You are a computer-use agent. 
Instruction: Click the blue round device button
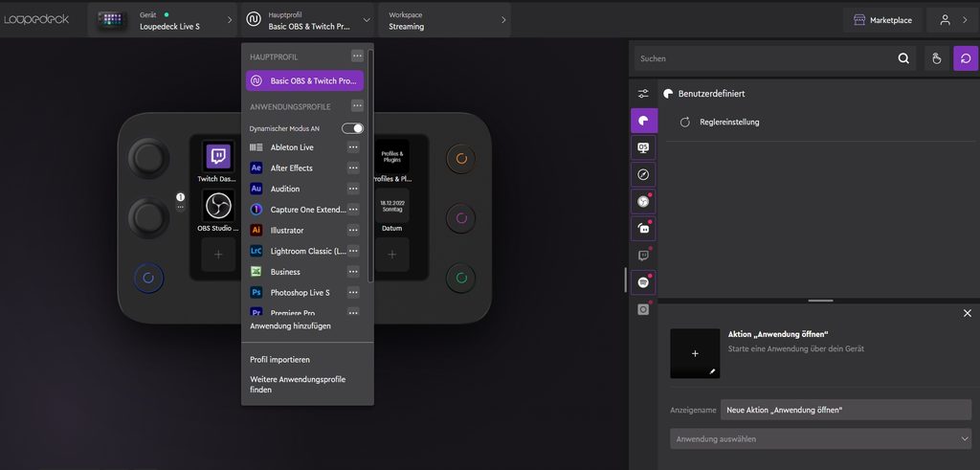tap(148, 279)
